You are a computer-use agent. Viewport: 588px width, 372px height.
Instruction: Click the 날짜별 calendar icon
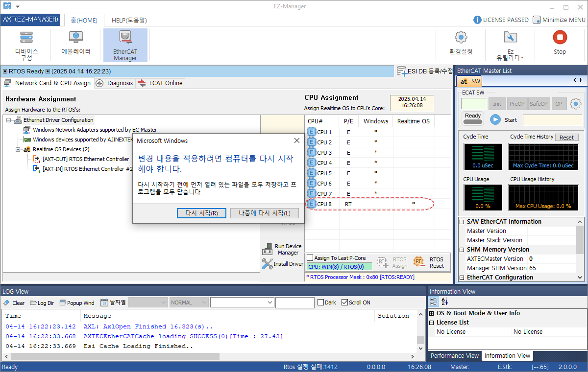pos(104,302)
